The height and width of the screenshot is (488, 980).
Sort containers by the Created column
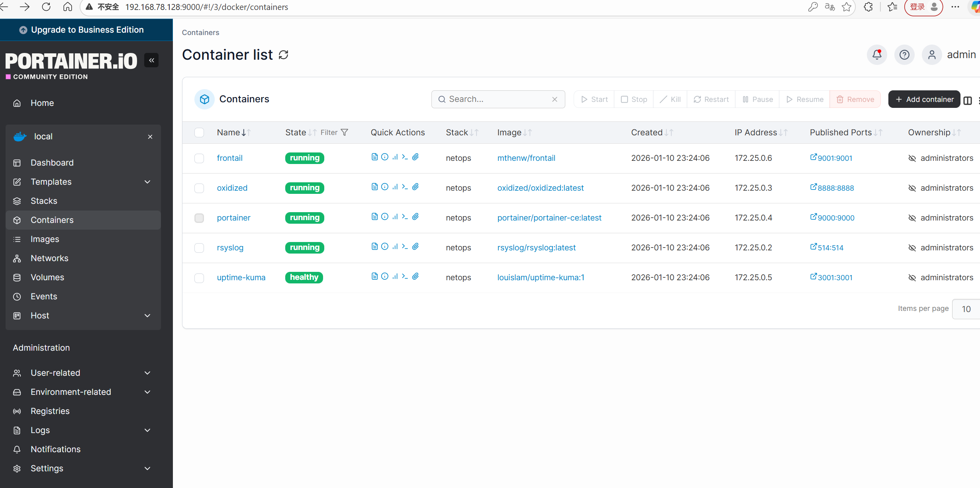coord(652,133)
